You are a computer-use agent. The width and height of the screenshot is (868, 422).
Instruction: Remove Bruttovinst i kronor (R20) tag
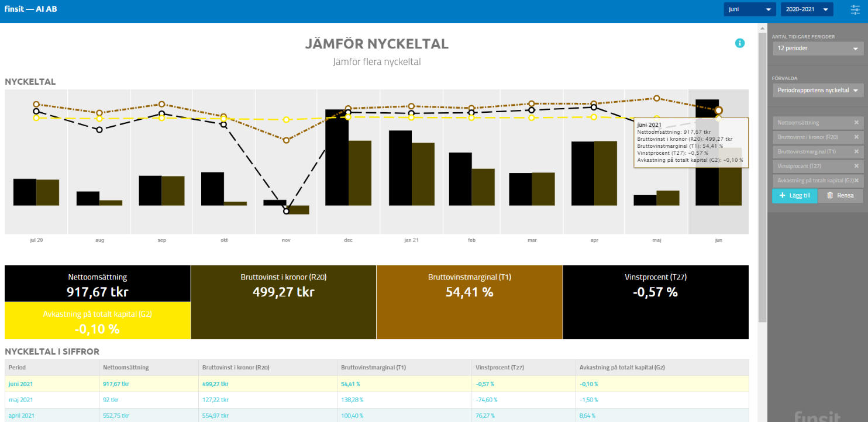click(x=856, y=137)
